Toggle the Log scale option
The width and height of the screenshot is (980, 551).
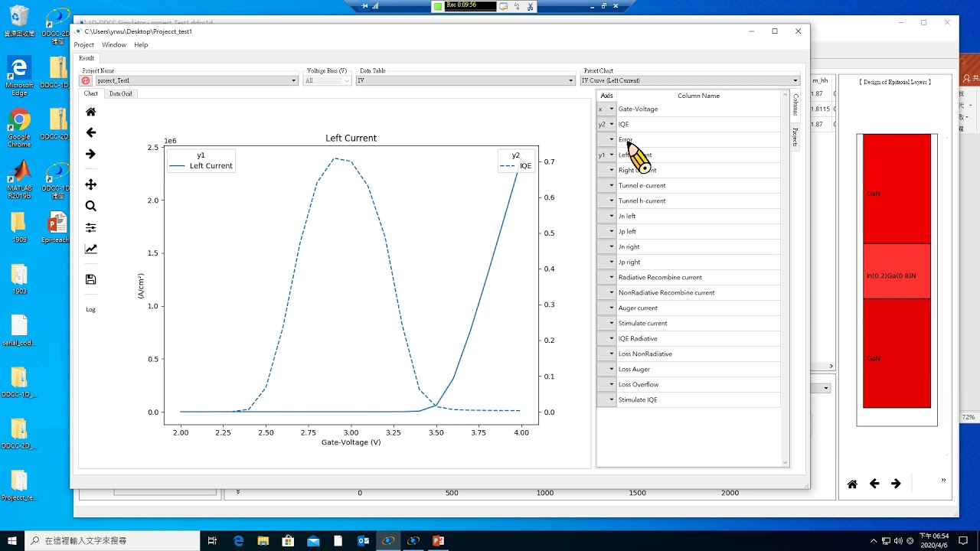(x=90, y=309)
